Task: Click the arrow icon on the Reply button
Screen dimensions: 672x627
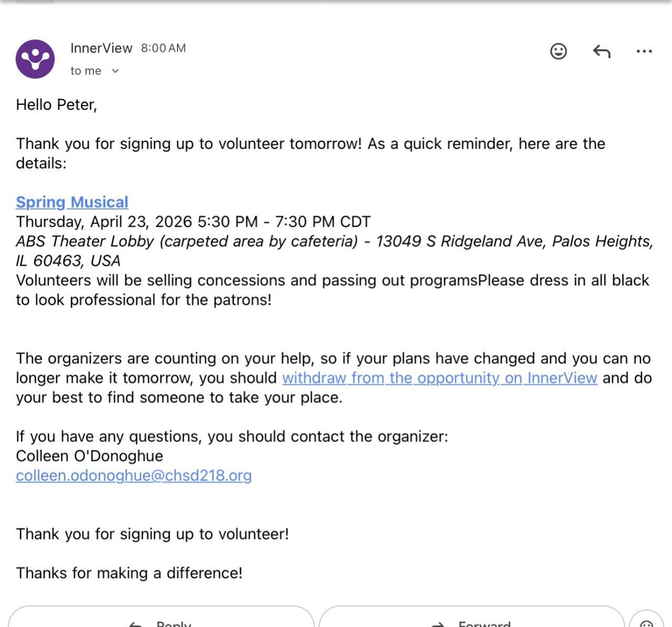Action: (x=135, y=624)
